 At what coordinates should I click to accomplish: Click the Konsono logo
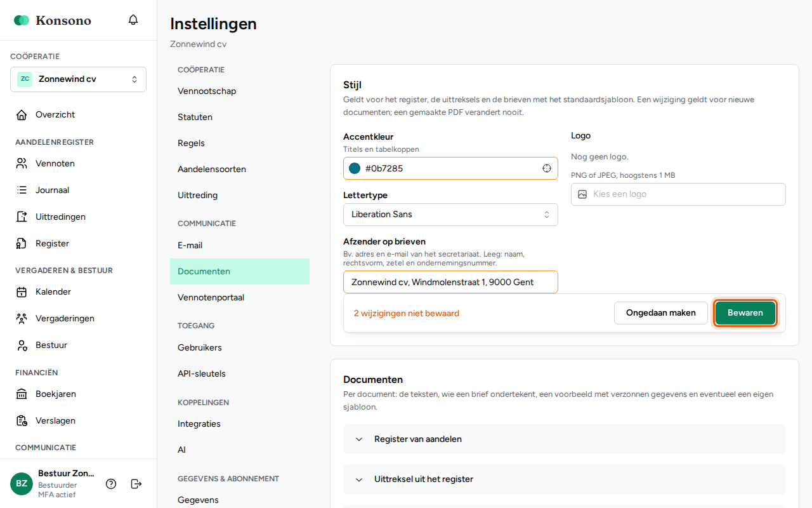tap(53, 20)
